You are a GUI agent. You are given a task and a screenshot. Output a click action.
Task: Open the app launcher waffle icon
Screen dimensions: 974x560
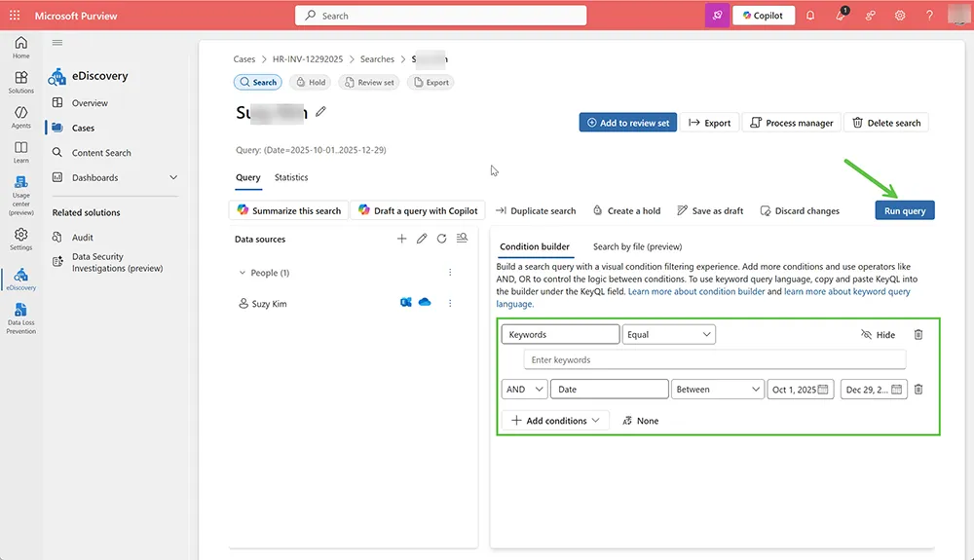tap(15, 16)
